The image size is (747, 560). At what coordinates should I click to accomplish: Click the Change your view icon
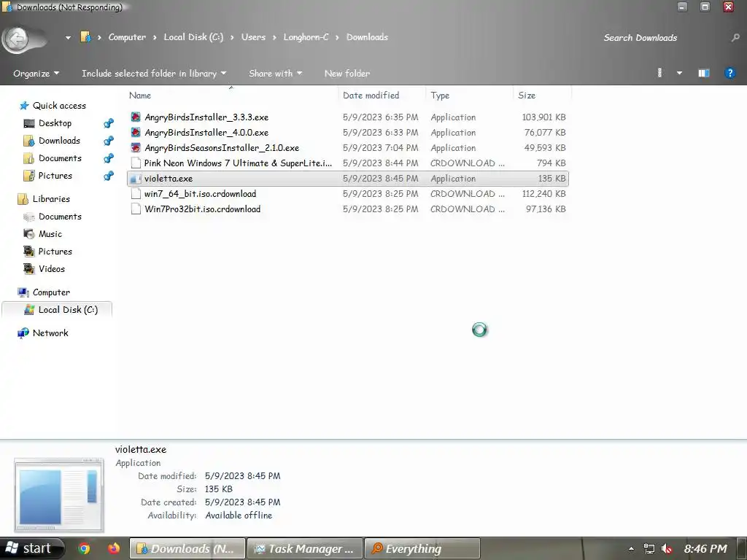click(x=659, y=73)
